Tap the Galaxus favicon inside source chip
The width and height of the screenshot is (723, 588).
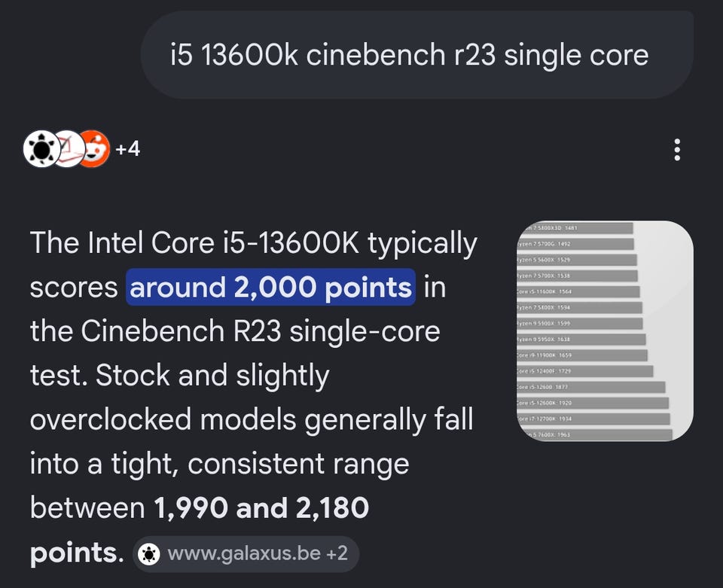click(x=149, y=554)
